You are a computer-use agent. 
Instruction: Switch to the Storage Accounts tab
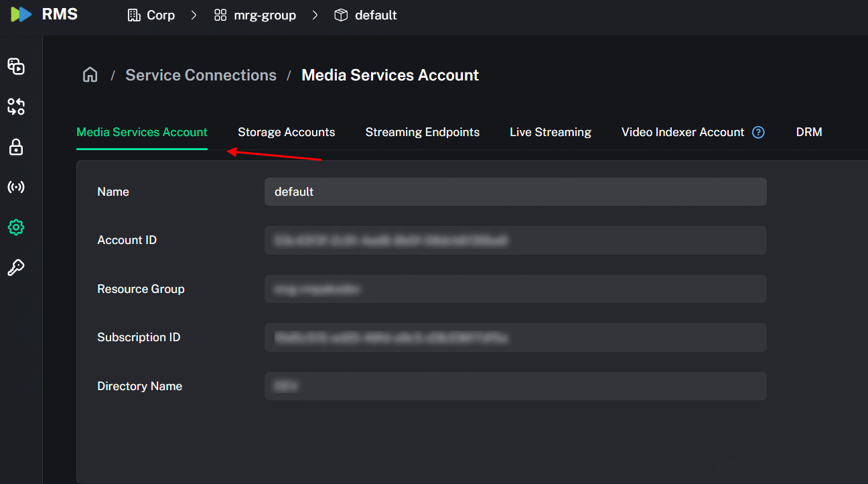click(287, 132)
